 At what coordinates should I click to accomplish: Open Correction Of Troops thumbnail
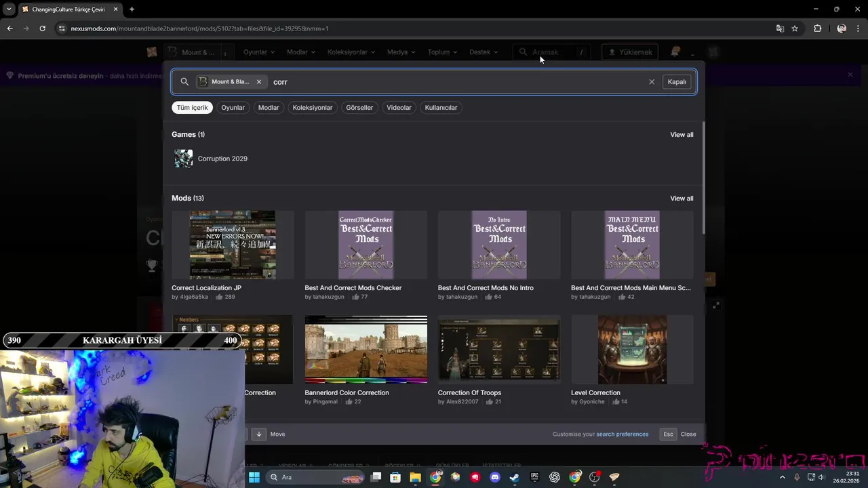coord(499,350)
